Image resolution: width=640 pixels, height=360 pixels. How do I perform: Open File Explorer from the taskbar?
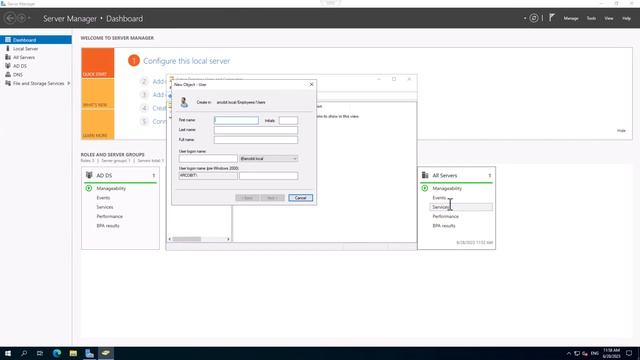click(x=73, y=353)
